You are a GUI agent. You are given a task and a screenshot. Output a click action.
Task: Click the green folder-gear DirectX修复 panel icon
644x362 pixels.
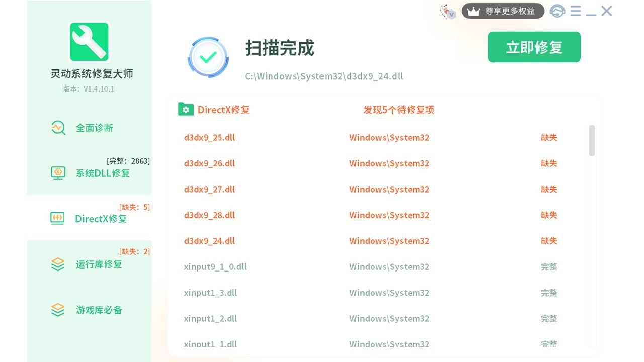(186, 109)
